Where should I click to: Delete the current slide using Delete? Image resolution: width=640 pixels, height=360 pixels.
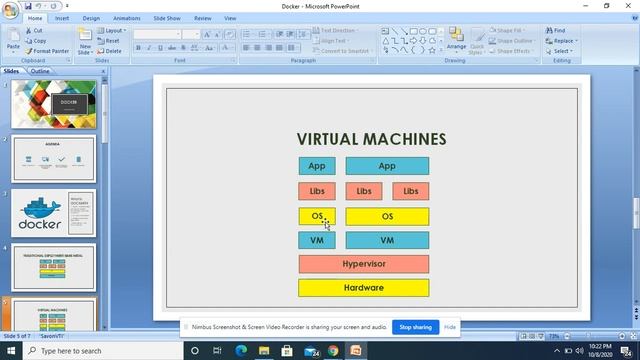109,51
